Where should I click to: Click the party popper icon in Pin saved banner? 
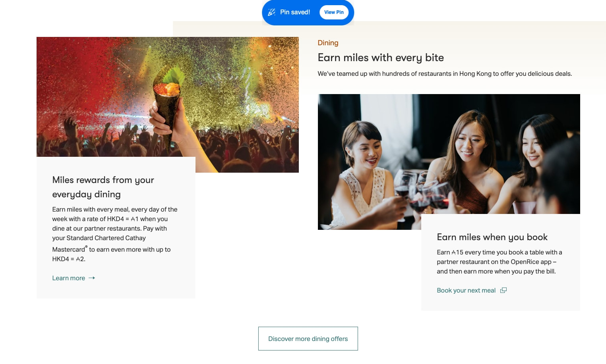click(271, 12)
